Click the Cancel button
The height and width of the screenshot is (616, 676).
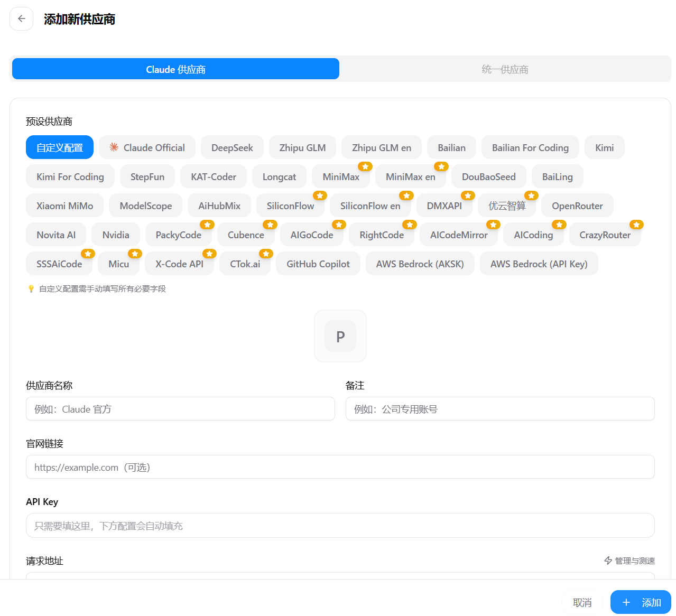pos(582,602)
